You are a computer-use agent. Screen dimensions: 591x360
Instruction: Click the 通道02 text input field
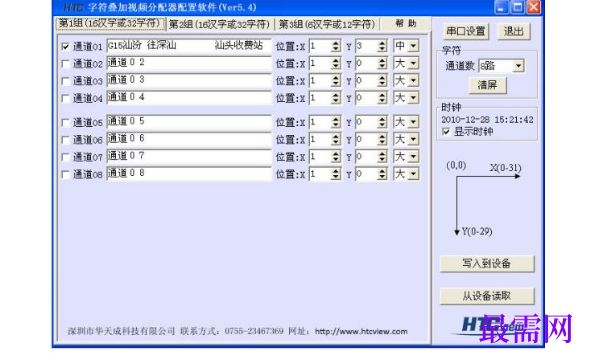pos(189,63)
